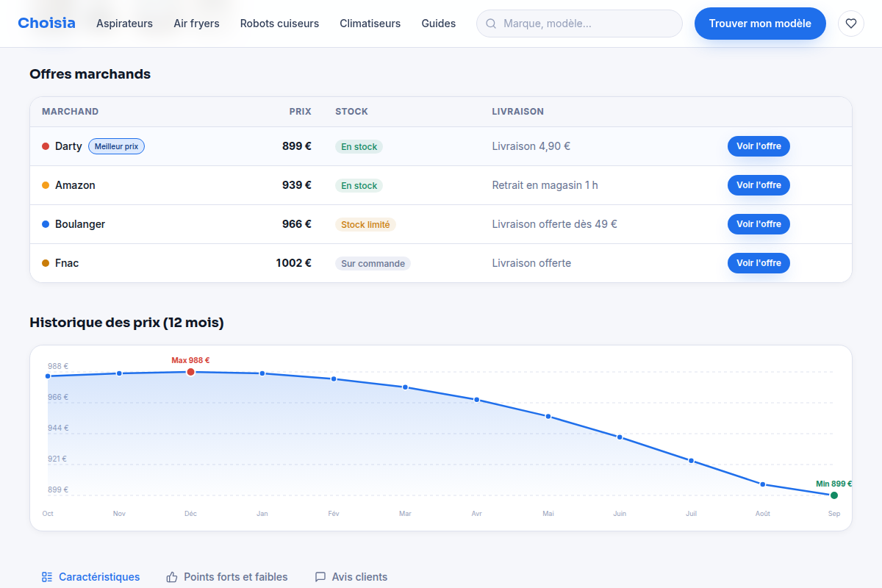Click the PRIX column header
This screenshot has width=882, height=588.
pyautogui.click(x=300, y=112)
